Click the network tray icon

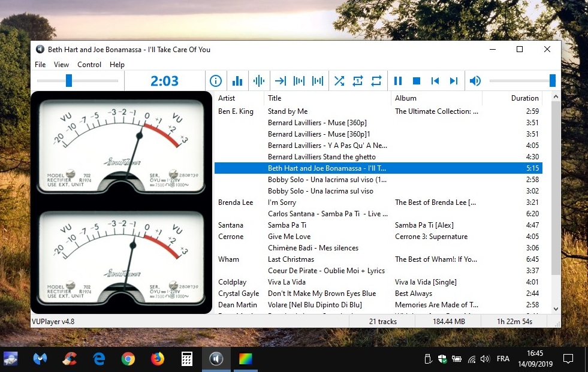point(471,359)
